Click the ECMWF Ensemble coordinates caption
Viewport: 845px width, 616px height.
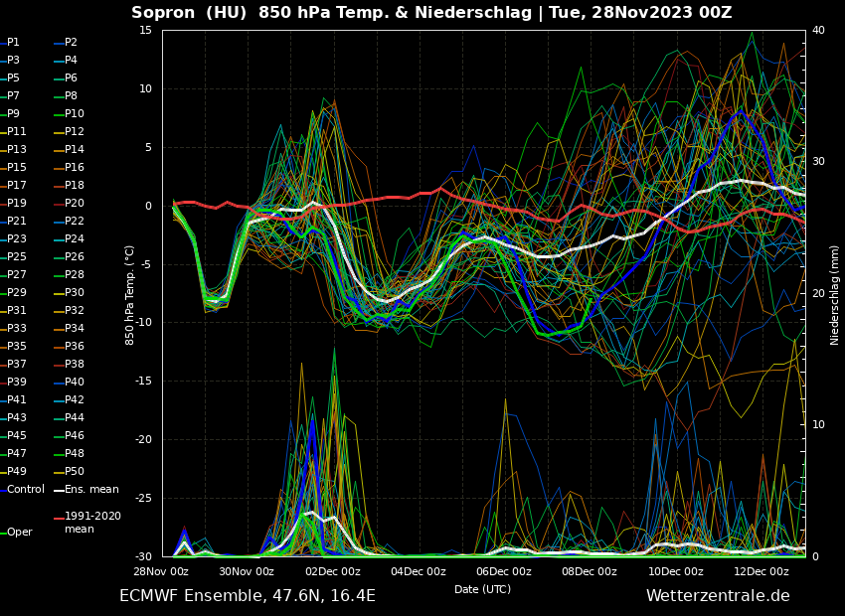coord(248,596)
